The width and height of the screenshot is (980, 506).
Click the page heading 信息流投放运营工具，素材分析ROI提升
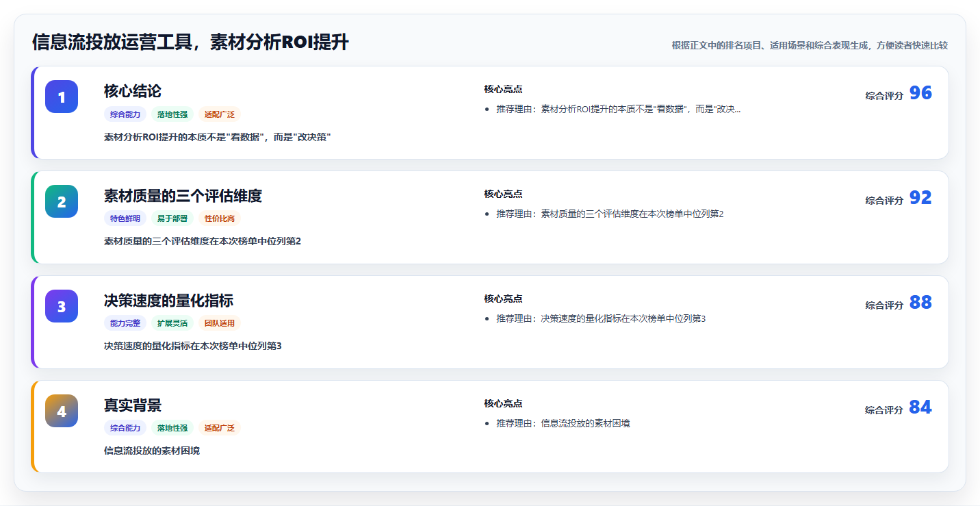click(190, 42)
